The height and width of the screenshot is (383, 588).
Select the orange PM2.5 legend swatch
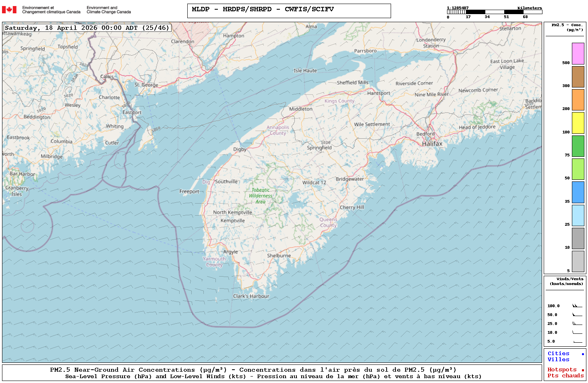point(578,100)
